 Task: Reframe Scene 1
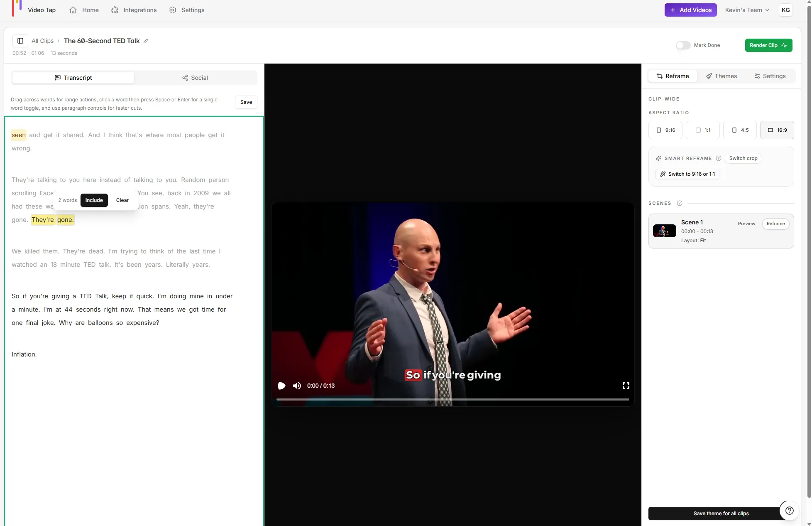tap(775, 224)
